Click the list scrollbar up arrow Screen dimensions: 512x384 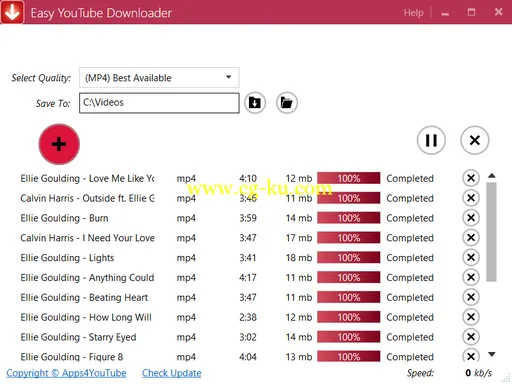[x=492, y=176]
